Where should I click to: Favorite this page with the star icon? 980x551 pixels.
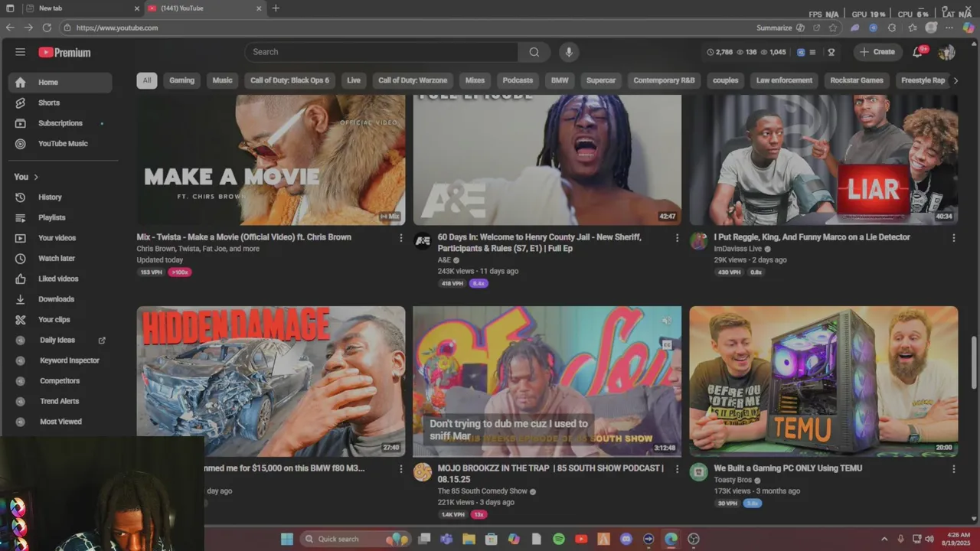[833, 28]
